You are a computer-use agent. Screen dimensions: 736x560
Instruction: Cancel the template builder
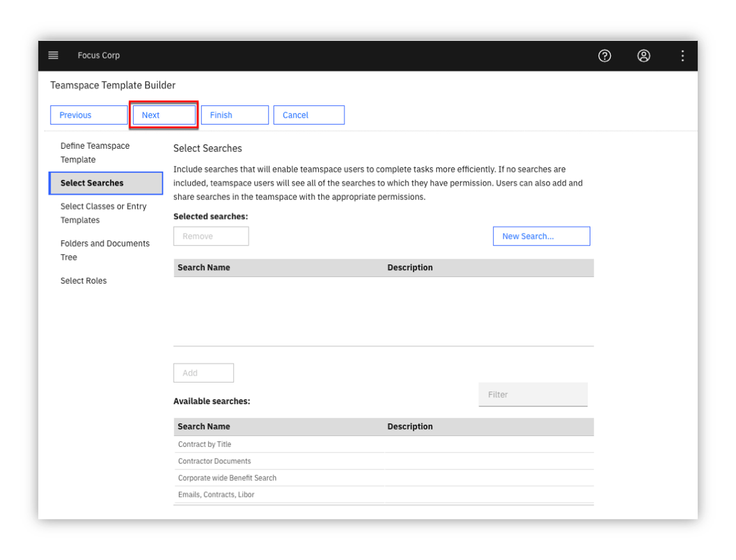[309, 115]
